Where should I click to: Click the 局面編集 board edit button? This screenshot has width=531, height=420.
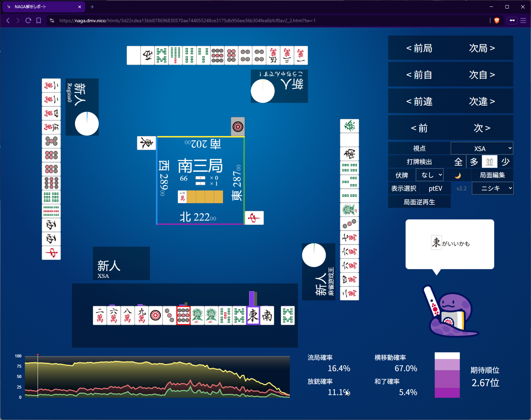[x=492, y=175]
